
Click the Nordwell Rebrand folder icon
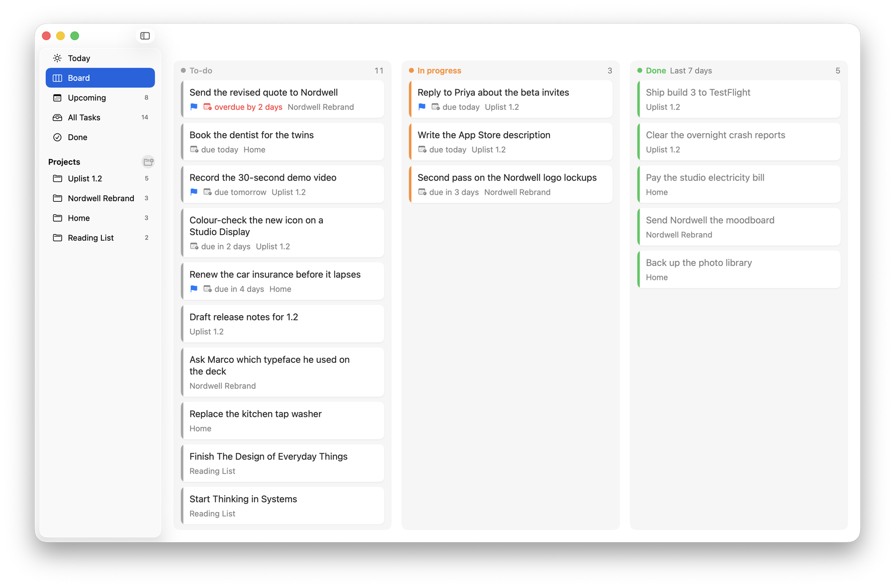[58, 198]
